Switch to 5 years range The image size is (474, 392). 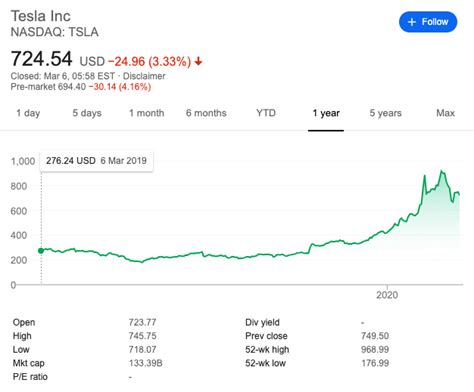[x=386, y=113]
